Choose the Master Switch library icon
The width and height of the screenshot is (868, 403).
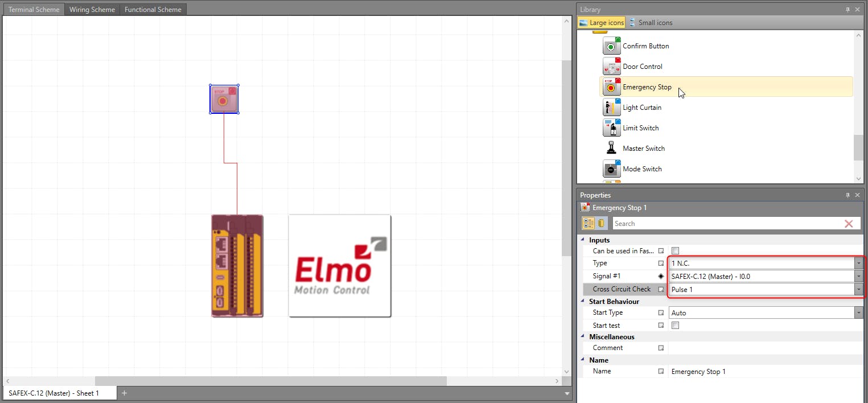[x=611, y=149]
